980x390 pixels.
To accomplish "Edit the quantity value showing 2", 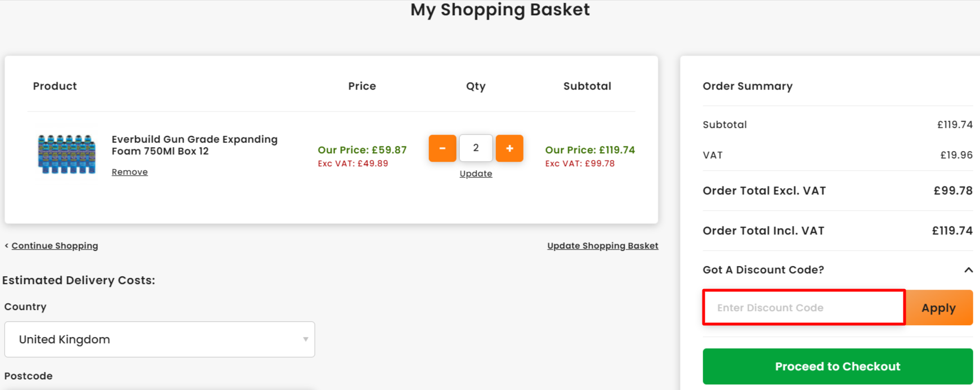I will (x=476, y=148).
